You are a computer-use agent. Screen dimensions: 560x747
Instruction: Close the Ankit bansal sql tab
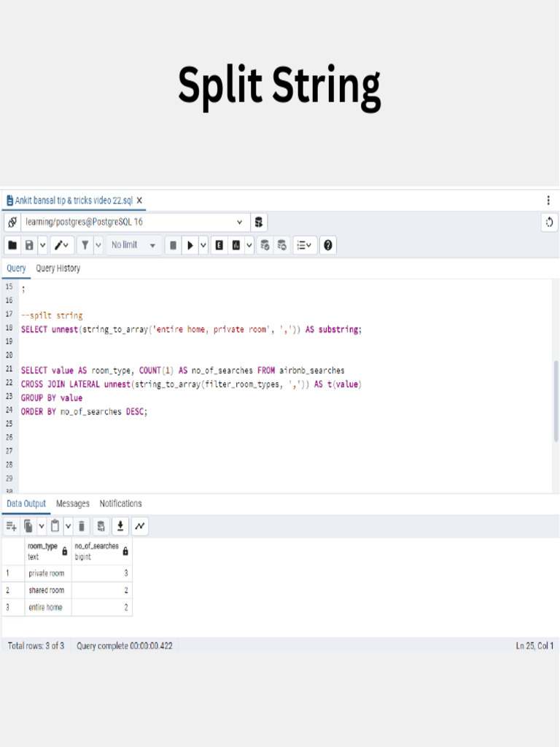tap(139, 201)
